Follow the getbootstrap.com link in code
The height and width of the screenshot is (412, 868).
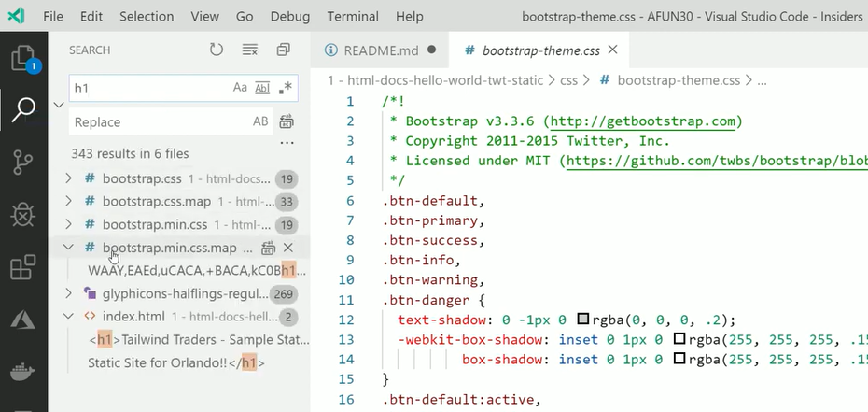point(643,121)
